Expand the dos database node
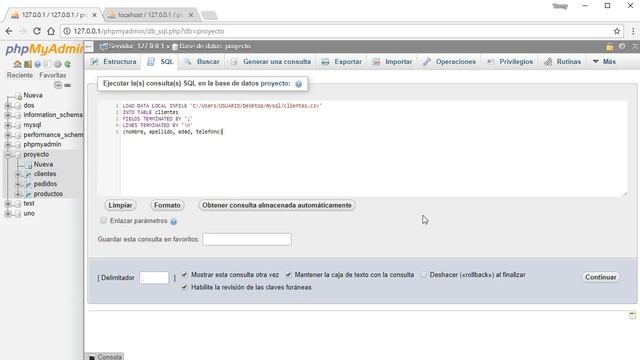The width and height of the screenshot is (640, 360). pyautogui.click(x=8, y=106)
